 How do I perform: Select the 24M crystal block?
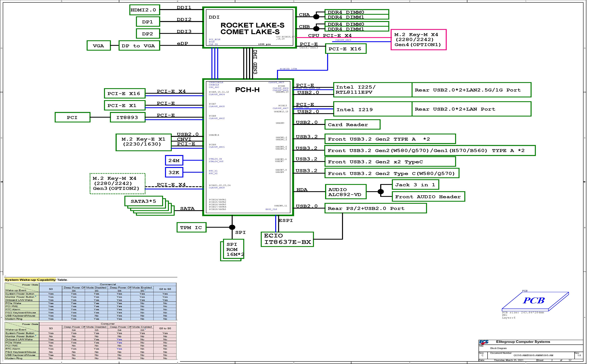(x=174, y=160)
